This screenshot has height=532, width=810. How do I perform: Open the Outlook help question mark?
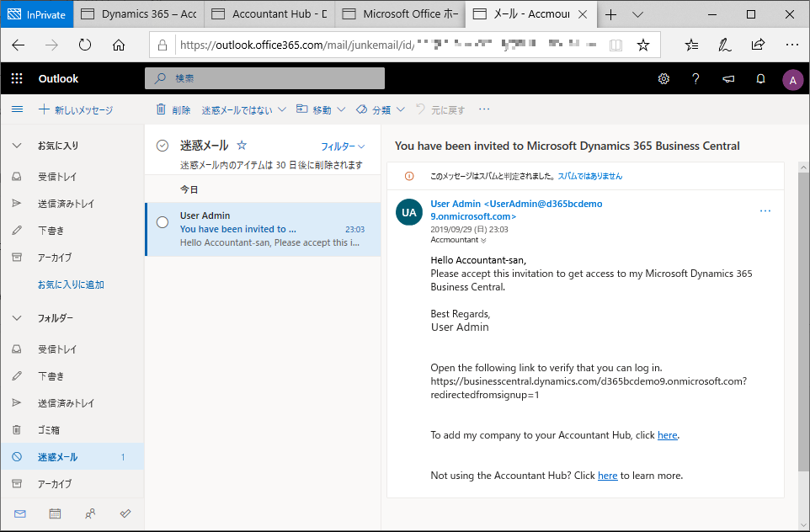[x=695, y=78]
